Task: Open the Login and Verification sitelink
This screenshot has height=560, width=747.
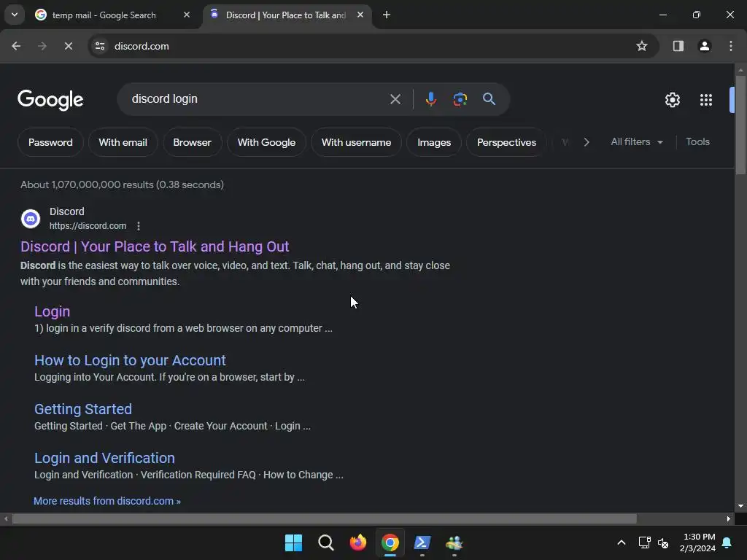Action: pyautogui.click(x=104, y=458)
